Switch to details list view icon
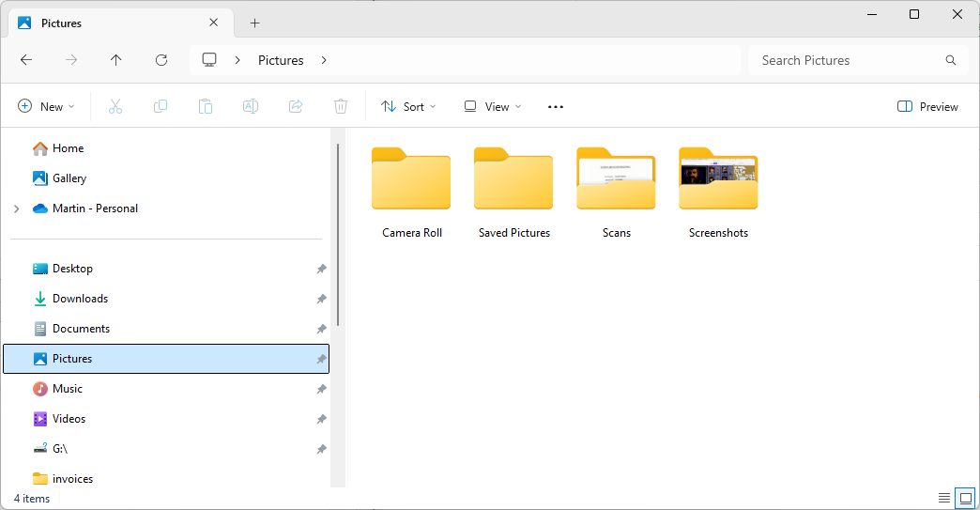980x510 pixels. [943, 498]
